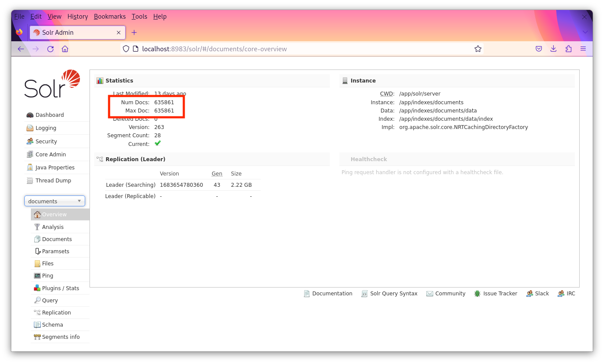Click the NRTCachingDirectoryFactory Impl value

[x=464, y=127]
